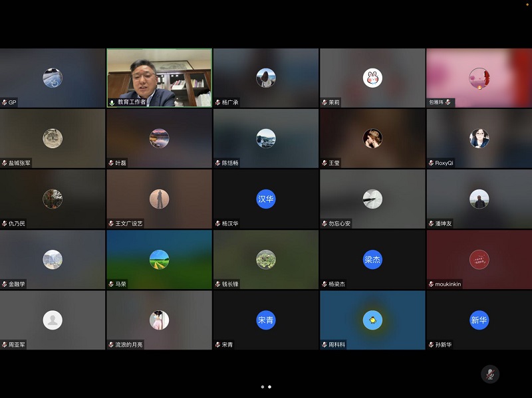Image resolution: width=532 pixels, height=398 pixels.
Task: Click the blue 汉华 avatar circle
Action: 266,199
